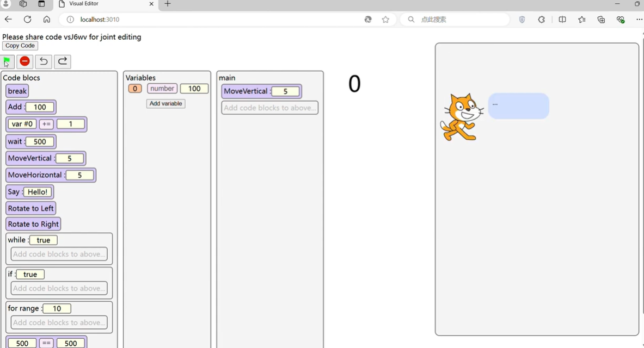
Task: Stop execution with the red stop icon
Action: 24,61
